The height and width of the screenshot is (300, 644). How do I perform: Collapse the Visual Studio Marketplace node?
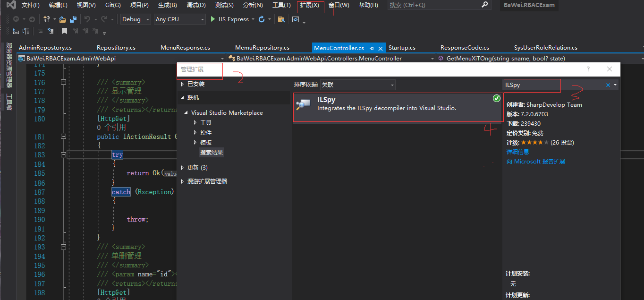click(x=186, y=113)
